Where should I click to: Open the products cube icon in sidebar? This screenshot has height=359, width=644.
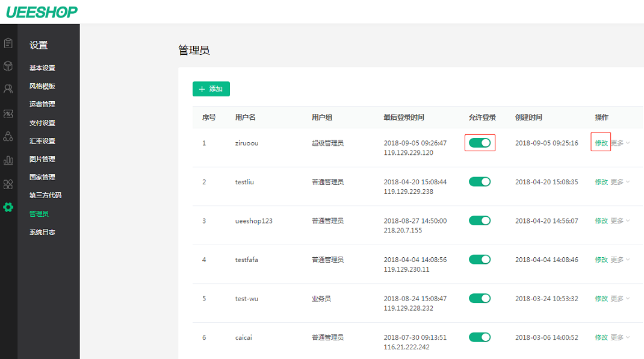click(x=8, y=66)
